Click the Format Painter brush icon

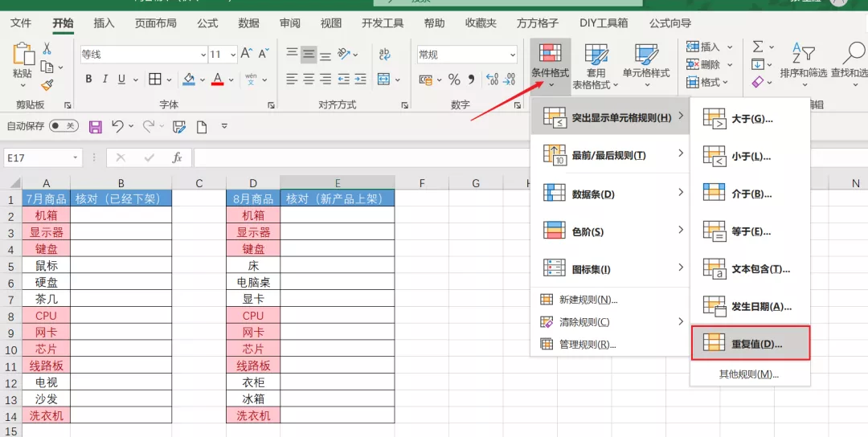47,85
